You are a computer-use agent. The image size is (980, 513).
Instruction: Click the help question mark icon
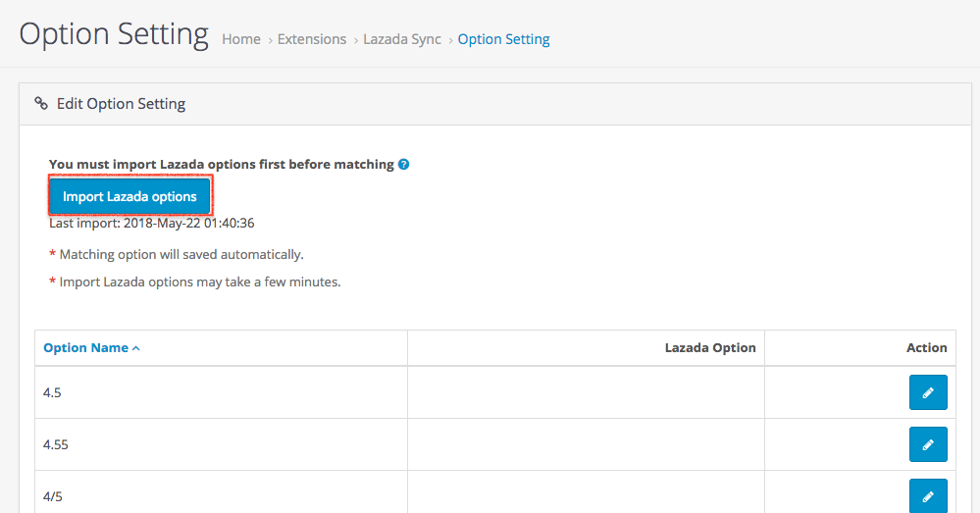coord(404,165)
